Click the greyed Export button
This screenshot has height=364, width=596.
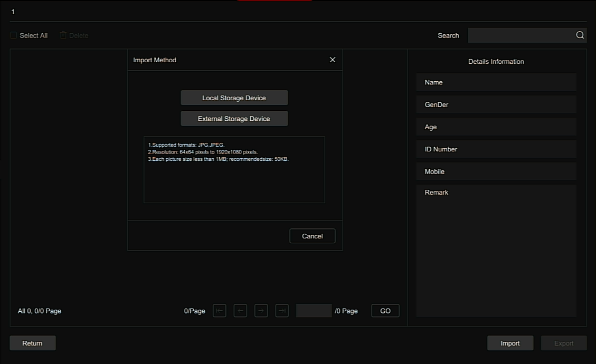564,343
